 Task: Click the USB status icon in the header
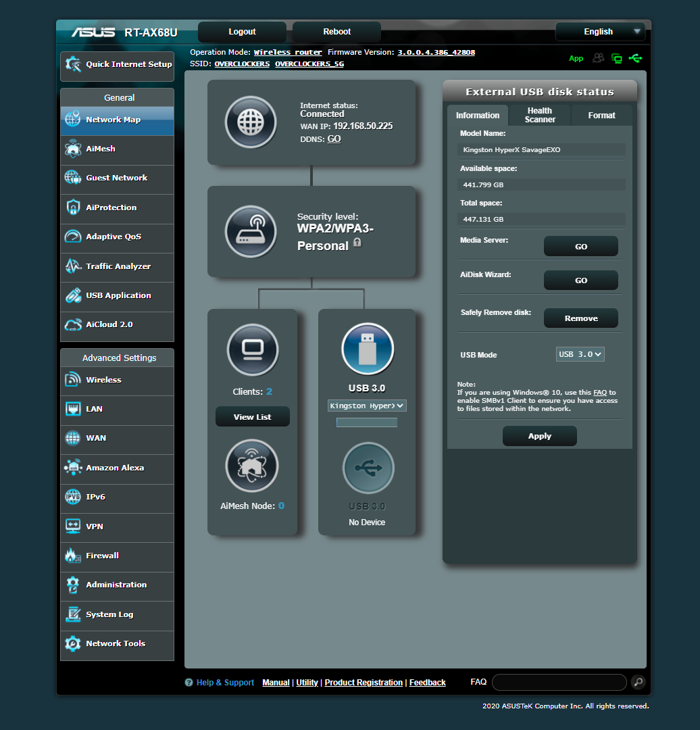636,58
